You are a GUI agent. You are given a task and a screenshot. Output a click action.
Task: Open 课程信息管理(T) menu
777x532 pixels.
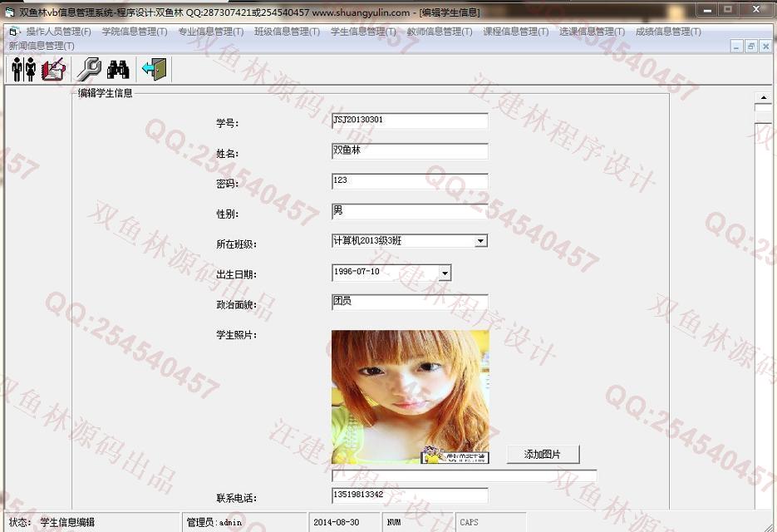[516, 32]
